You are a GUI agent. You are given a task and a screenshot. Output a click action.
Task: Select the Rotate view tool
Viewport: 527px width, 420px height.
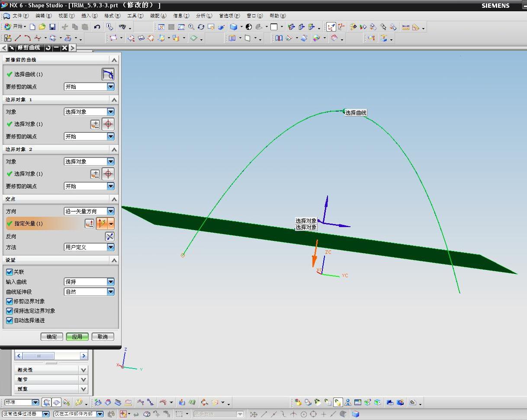click(x=201, y=27)
